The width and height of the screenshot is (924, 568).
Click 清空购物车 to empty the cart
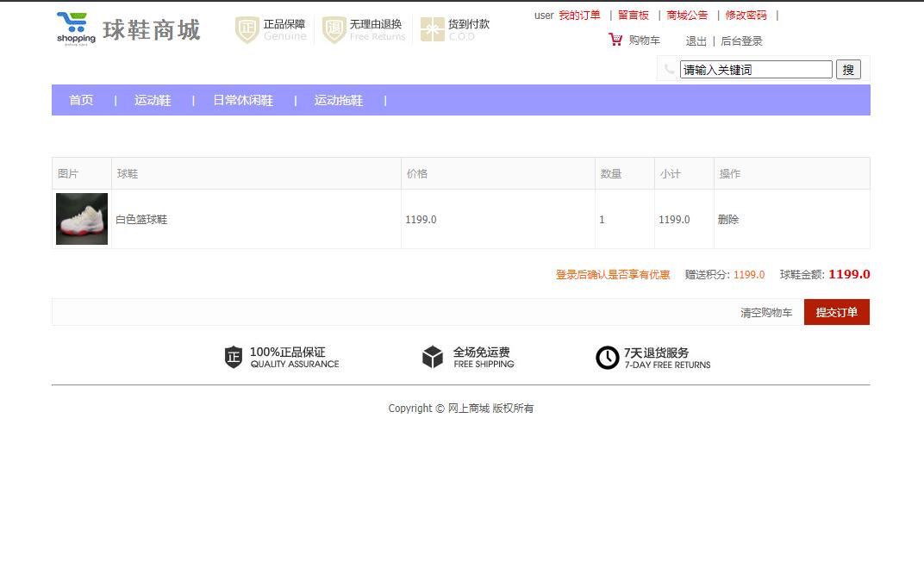pyautogui.click(x=765, y=312)
